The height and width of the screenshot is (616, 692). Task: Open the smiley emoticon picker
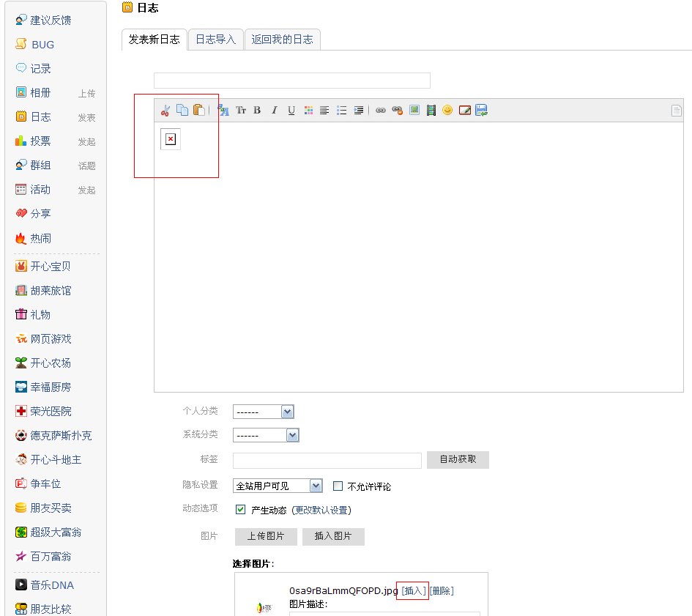(447, 110)
